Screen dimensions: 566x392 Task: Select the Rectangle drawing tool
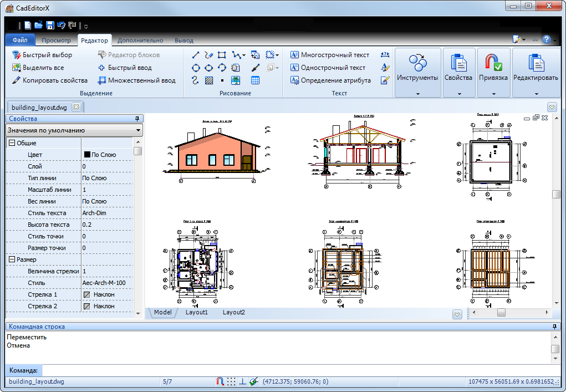222,55
